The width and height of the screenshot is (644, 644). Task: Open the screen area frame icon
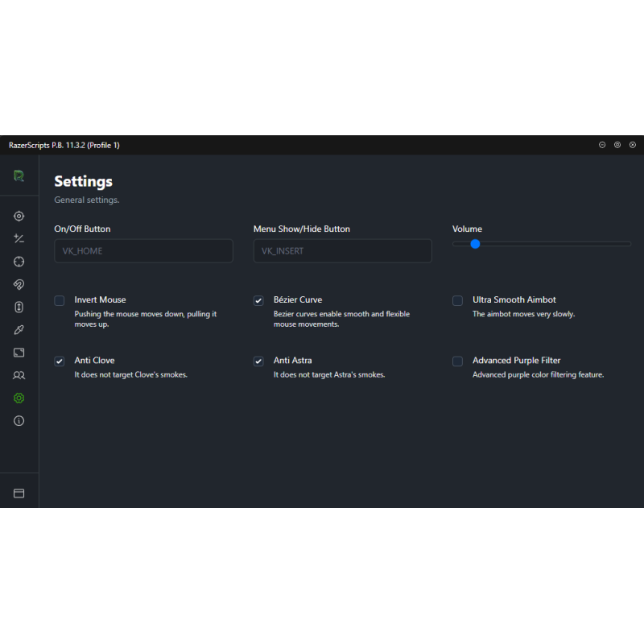click(19, 353)
